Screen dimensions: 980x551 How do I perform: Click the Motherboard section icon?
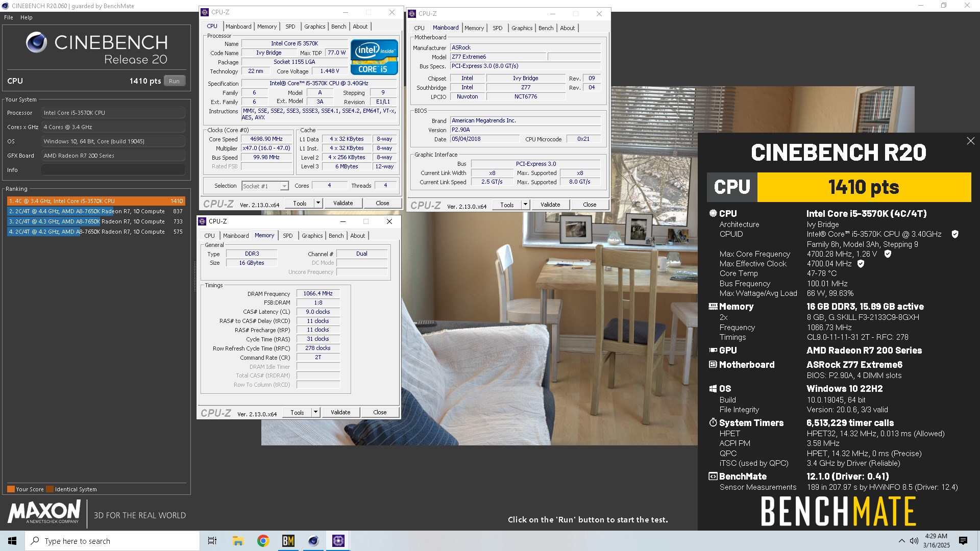pos(713,364)
